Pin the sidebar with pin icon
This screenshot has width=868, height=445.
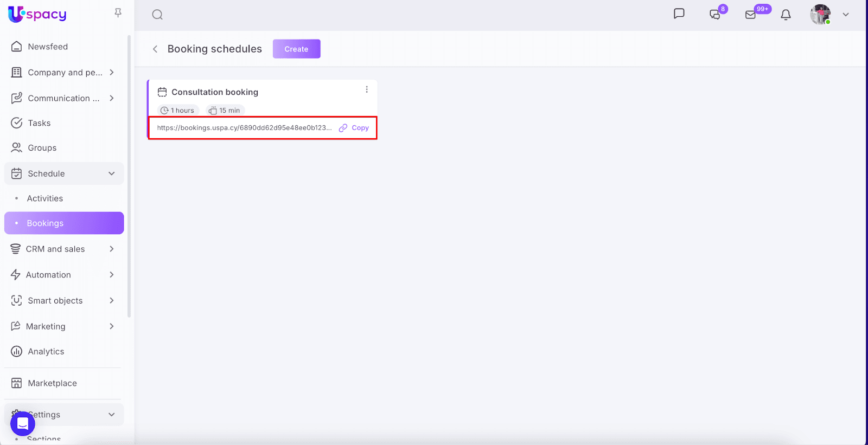click(118, 13)
